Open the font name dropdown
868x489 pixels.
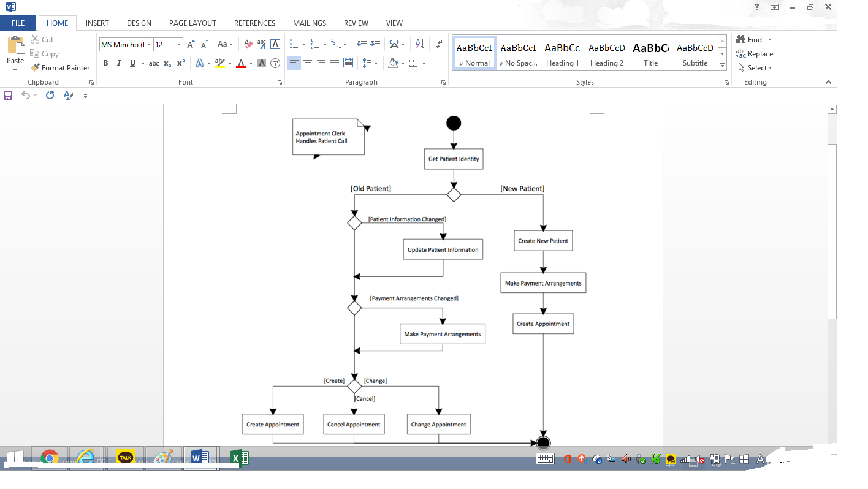click(x=149, y=44)
